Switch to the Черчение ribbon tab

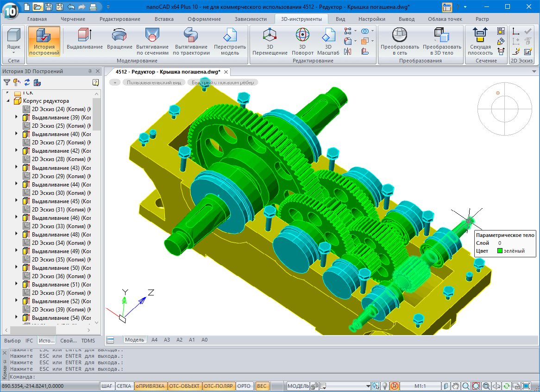[74, 19]
